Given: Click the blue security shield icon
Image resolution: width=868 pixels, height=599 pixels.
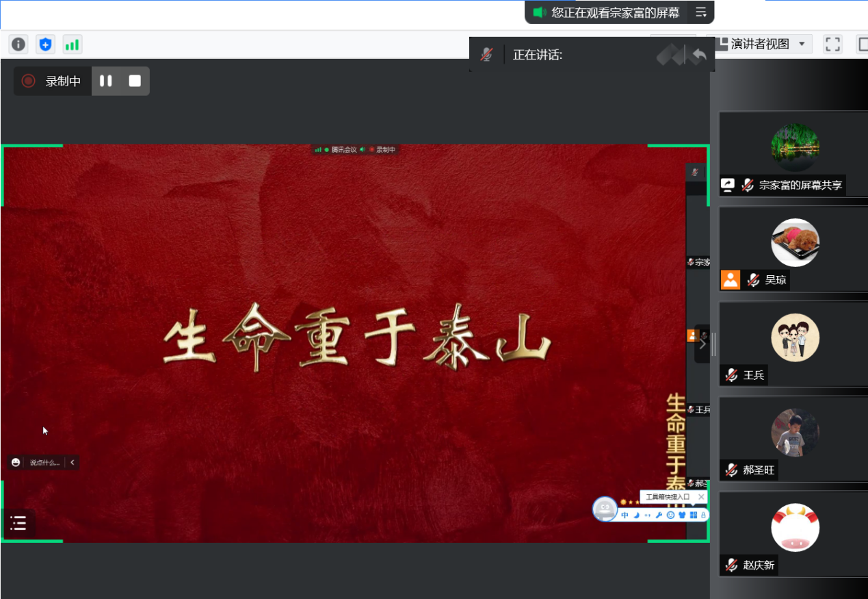Looking at the screenshot, I should point(45,44).
